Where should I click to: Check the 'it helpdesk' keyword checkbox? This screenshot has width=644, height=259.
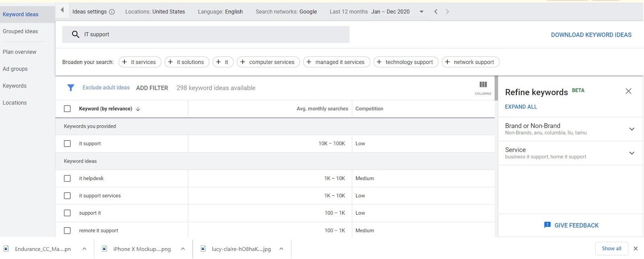click(x=67, y=178)
